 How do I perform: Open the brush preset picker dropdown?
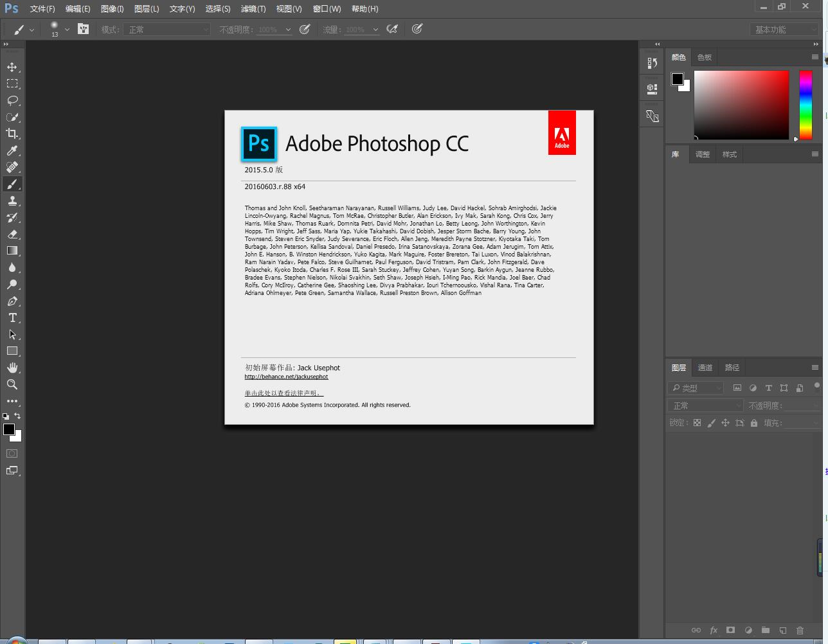67,30
